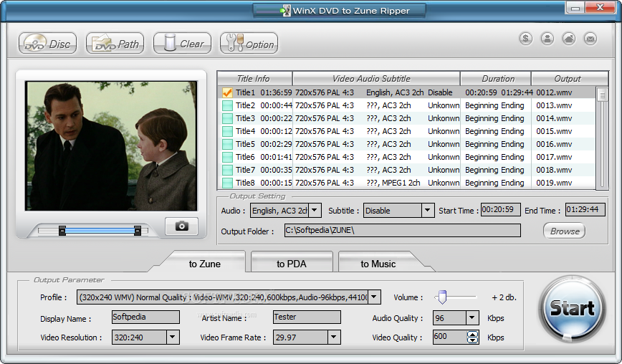Screen dimensions: 622x364
Task: Switch to the to Zune tab
Action: point(205,264)
